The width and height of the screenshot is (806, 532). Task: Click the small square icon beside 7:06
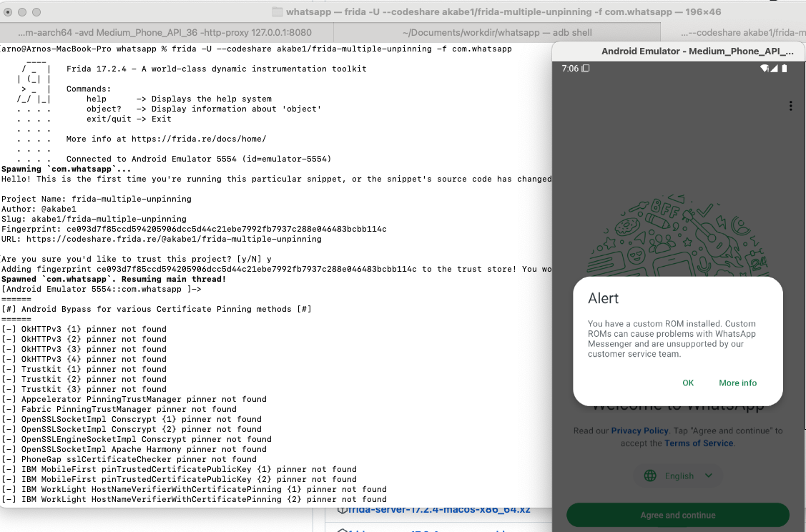(586, 69)
